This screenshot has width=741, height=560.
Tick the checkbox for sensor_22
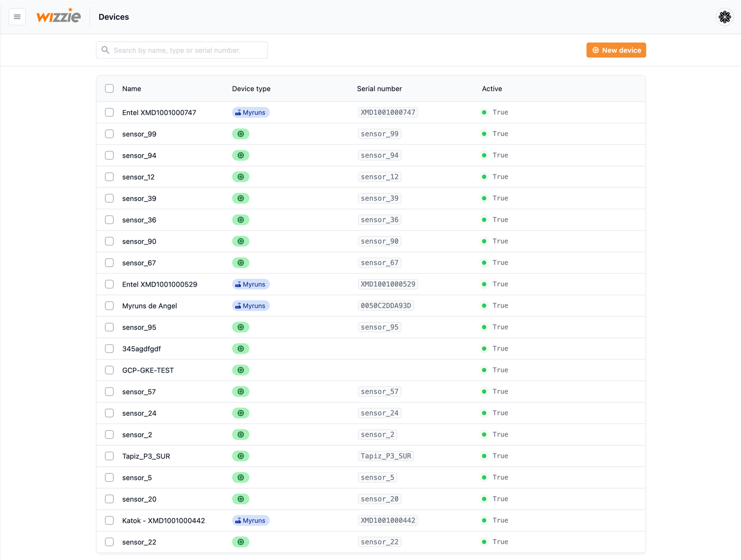click(x=110, y=542)
